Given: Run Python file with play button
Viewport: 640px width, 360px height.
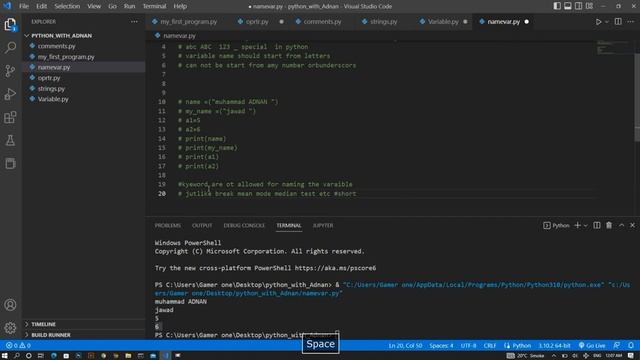Looking at the screenshot, I should click(x=598, y=22).
